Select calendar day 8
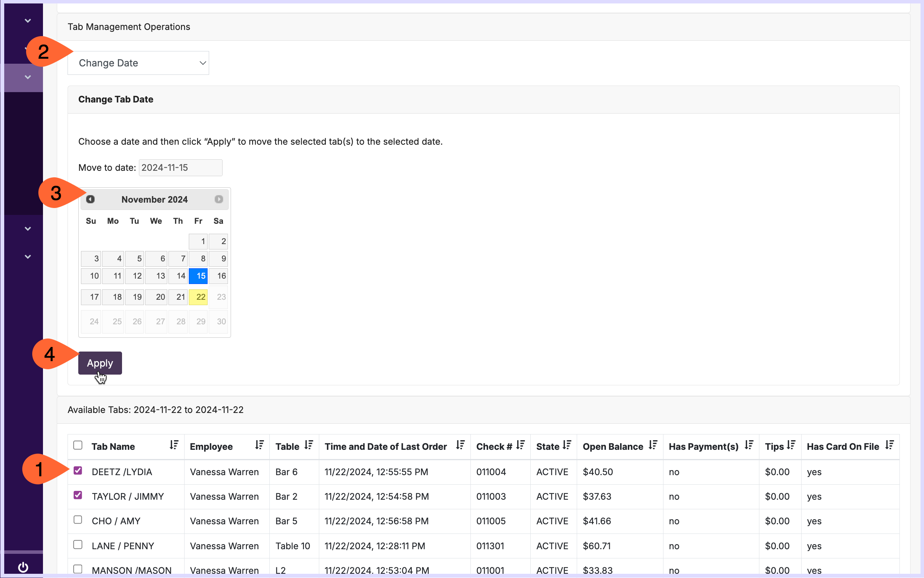Screen dimensions: 924x578 (198, 259)
